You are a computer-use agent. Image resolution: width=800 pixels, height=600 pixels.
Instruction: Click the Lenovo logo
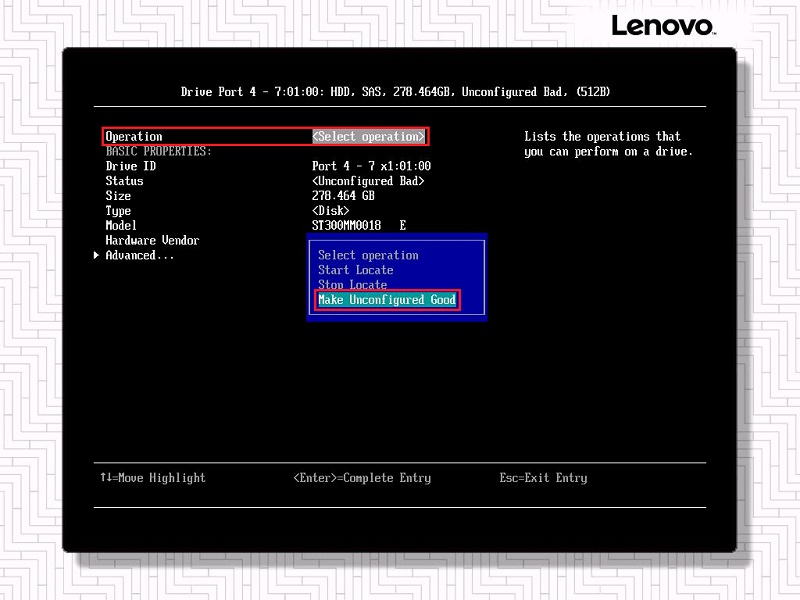[661, 27]
